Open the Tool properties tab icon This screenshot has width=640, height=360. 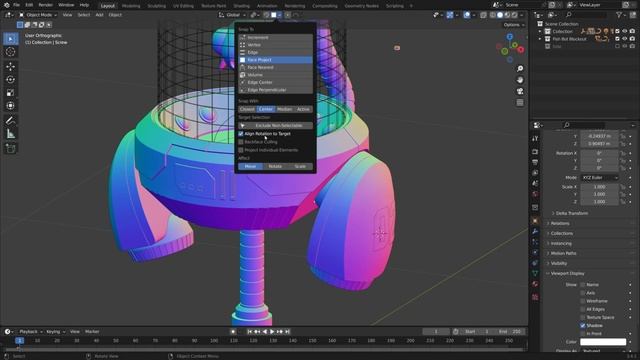pos(535,139)
